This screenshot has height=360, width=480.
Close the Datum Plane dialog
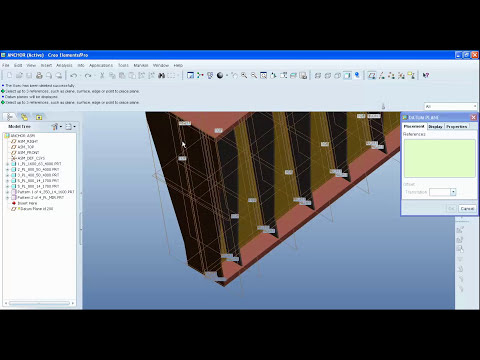tap(473, 117)
